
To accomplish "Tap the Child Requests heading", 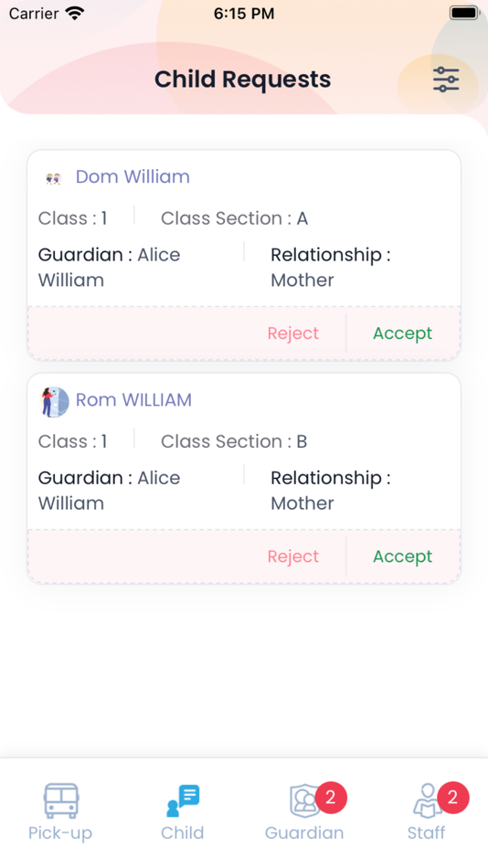I will pos(242,79).
